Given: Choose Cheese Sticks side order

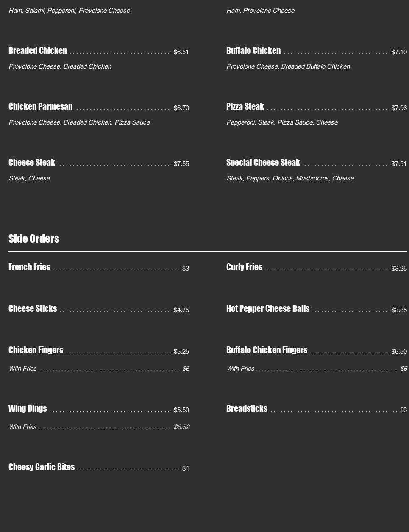Looking at the screenshot, I should click(33, 309).
